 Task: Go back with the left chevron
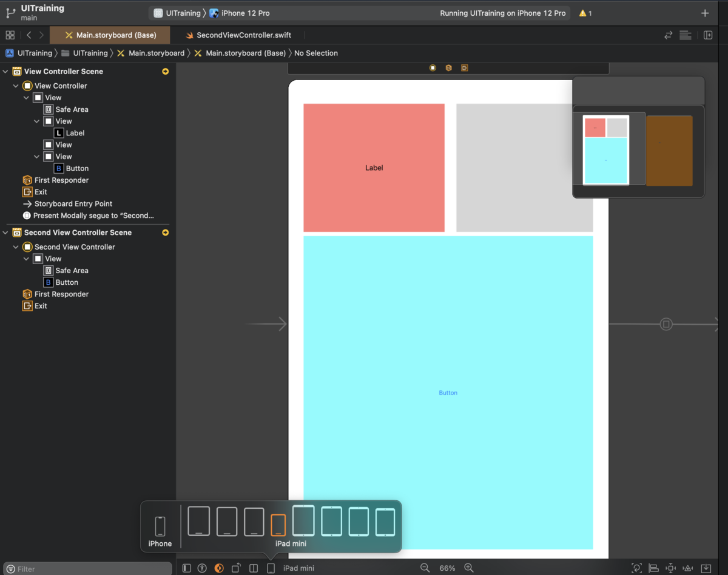(x=29, y=35)
